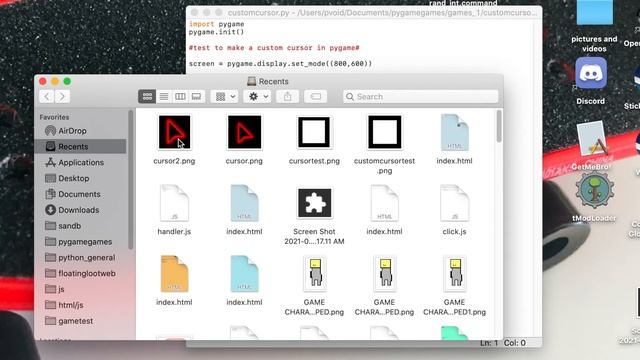Close the Recents Finder window

click(43, 81)
